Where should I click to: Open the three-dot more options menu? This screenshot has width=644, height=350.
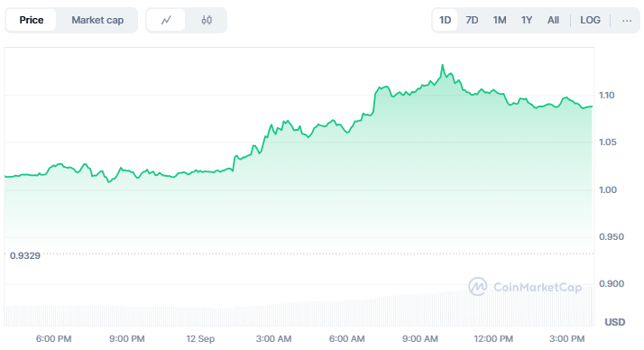627,20
